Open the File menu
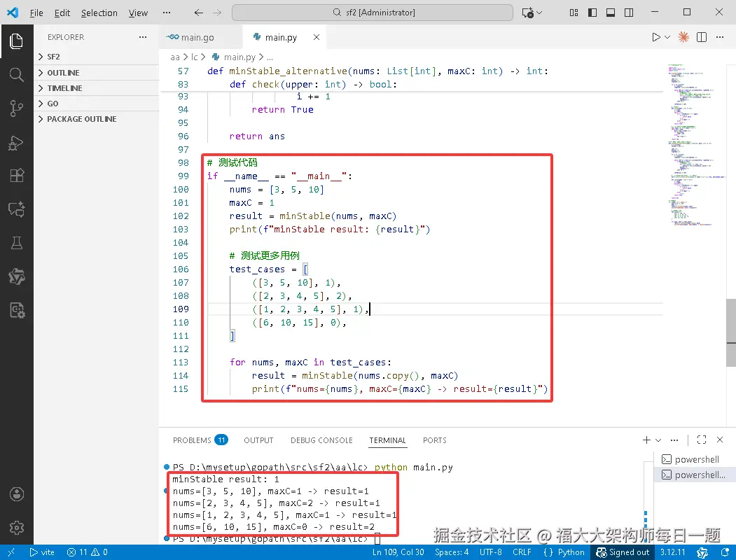 pos(36,13)
